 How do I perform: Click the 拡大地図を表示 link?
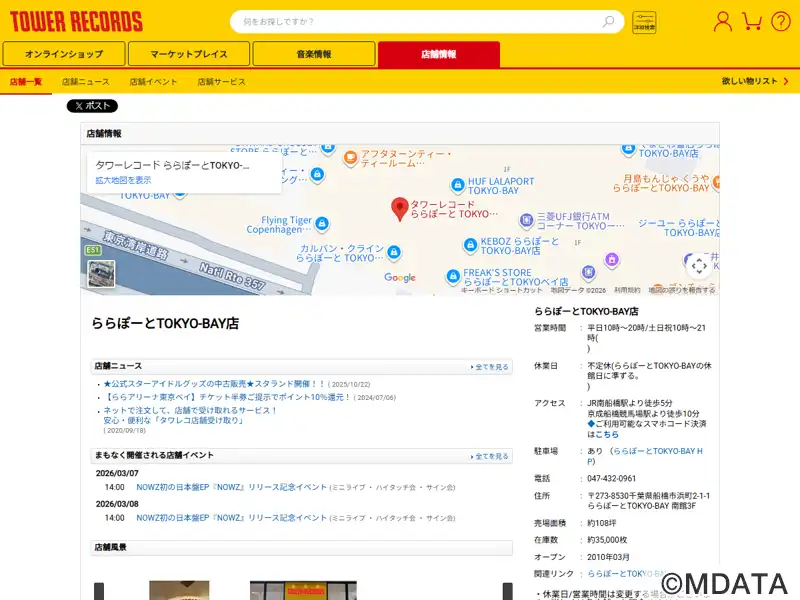[123, 180]
